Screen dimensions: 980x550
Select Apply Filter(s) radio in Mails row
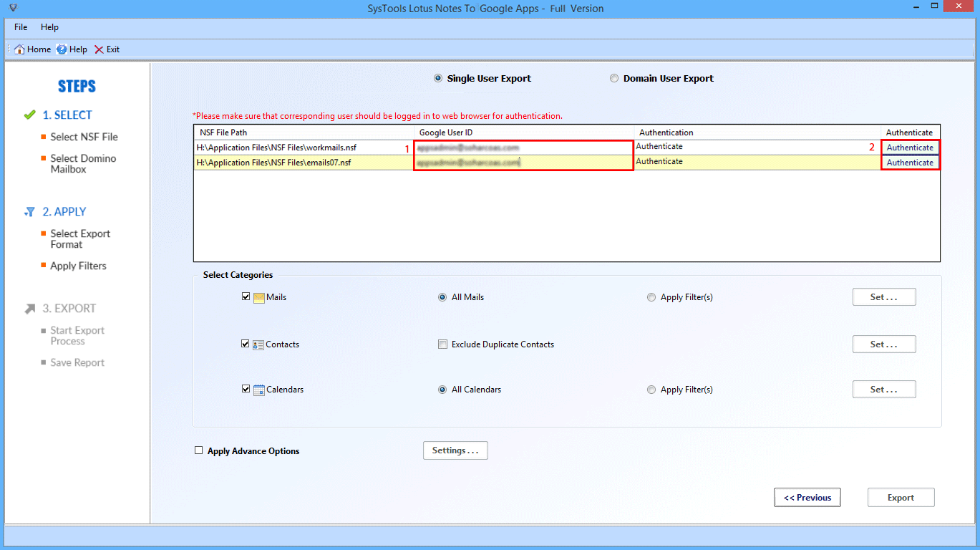[651, 297]
